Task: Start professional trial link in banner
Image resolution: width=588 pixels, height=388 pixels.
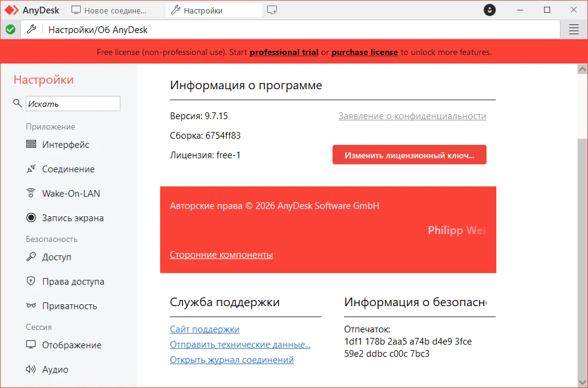Action: (284, 52)
